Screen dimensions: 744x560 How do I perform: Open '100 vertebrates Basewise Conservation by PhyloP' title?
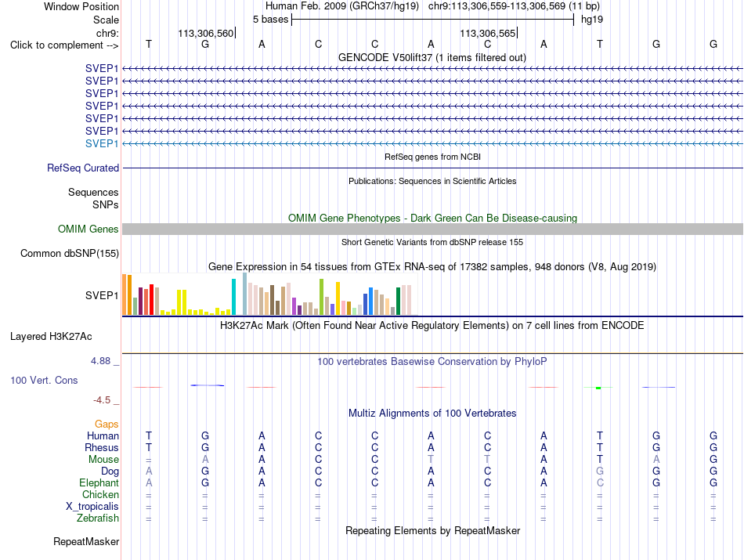432,362
